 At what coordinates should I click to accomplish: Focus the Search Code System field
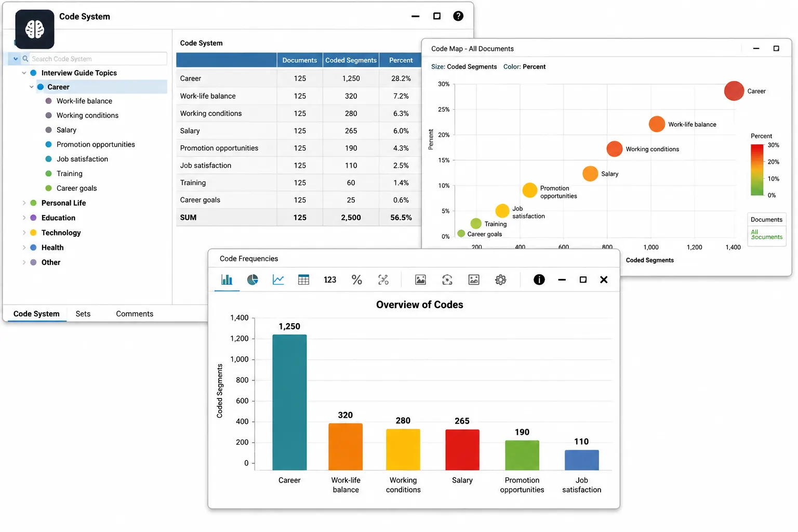[x=98, y=59]
